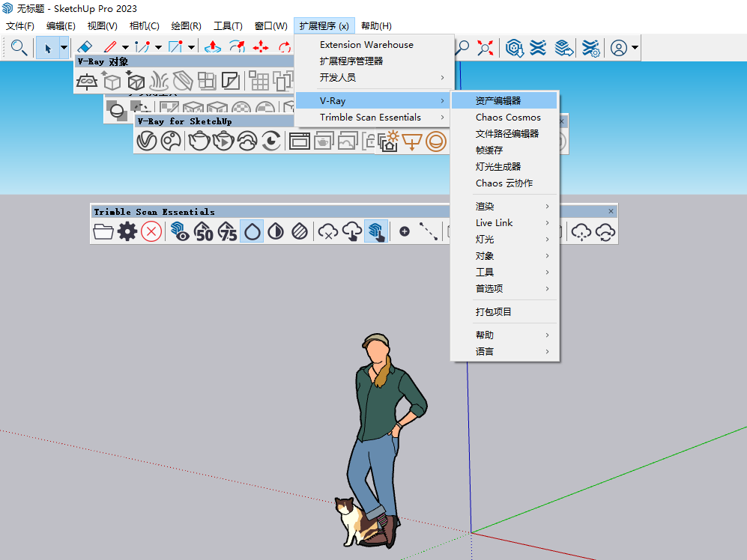The width and height of the screenshot is (747, 560).
Task: Select the Search magnifier tool
Action: click(19, 47)
